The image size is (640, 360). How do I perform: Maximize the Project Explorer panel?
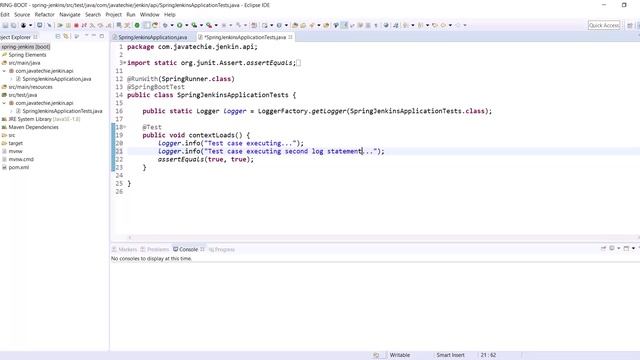point(102,37)
